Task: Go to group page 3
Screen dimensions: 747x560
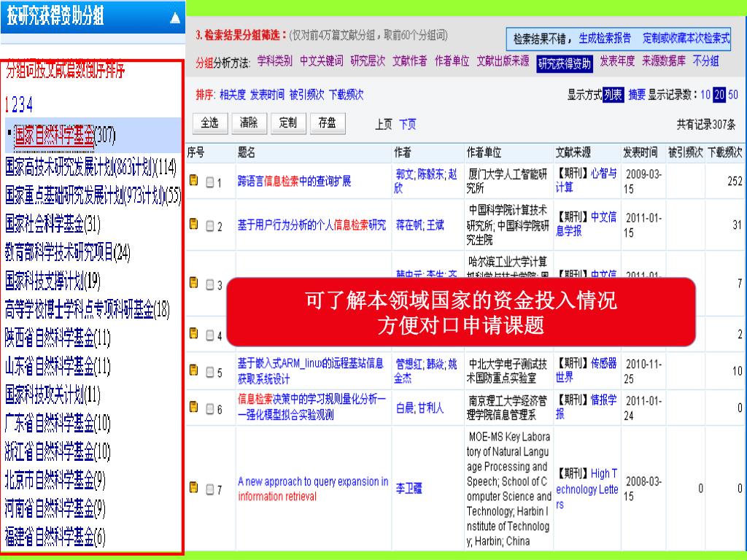Action: point(22,104)
